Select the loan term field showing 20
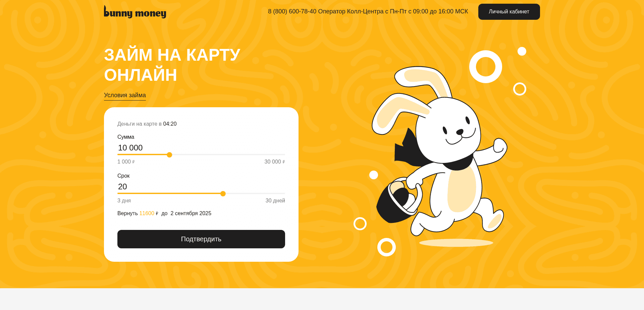The height and width of the screenshot is (310, 644). tap(122, 187)
